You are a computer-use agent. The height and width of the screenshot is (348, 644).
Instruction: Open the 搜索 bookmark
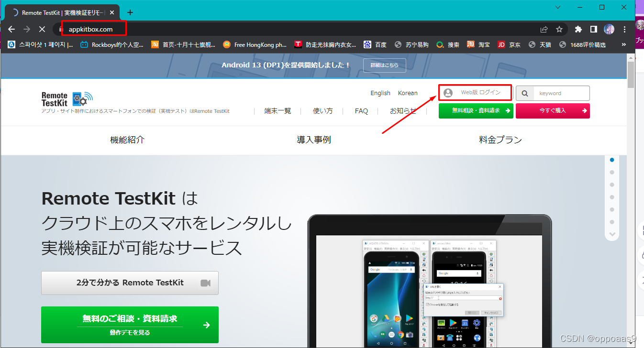448,44
